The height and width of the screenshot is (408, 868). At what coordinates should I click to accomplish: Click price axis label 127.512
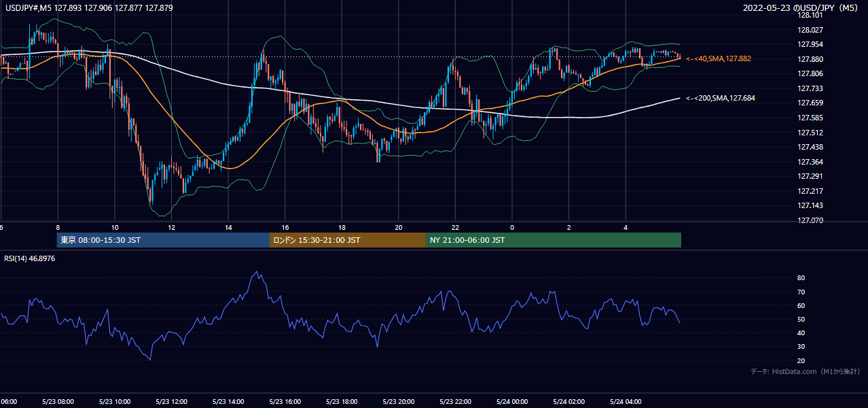[810, 133]
